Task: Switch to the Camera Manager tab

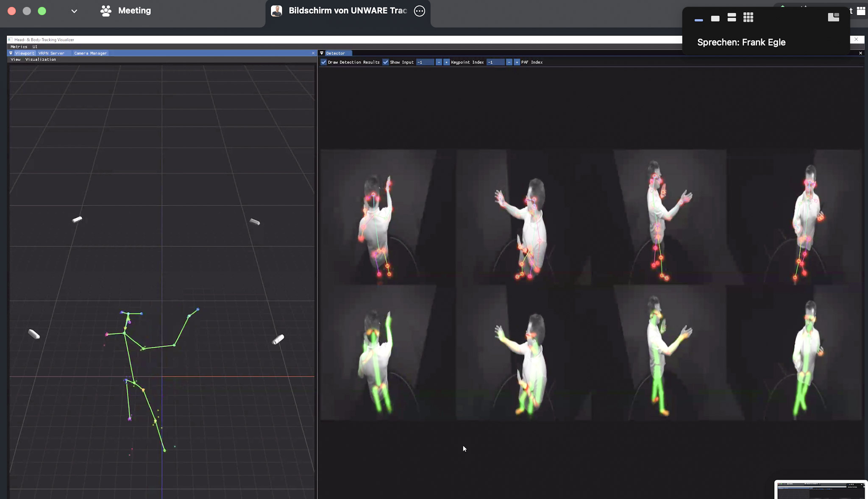Action: point(90,53)
